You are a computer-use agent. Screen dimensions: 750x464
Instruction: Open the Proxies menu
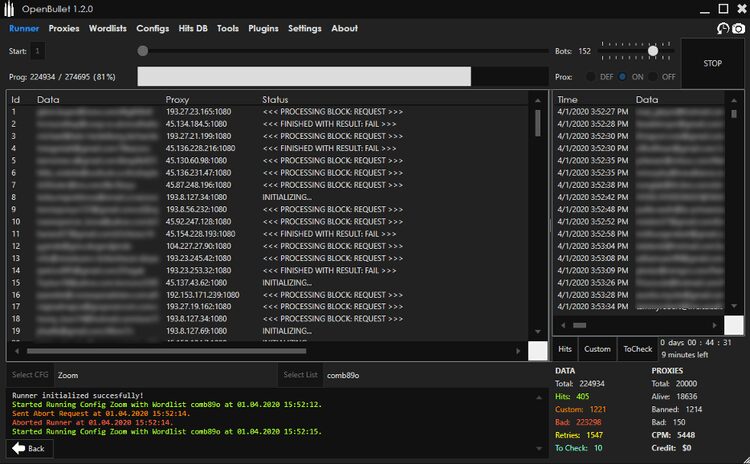tap(64, 29)
